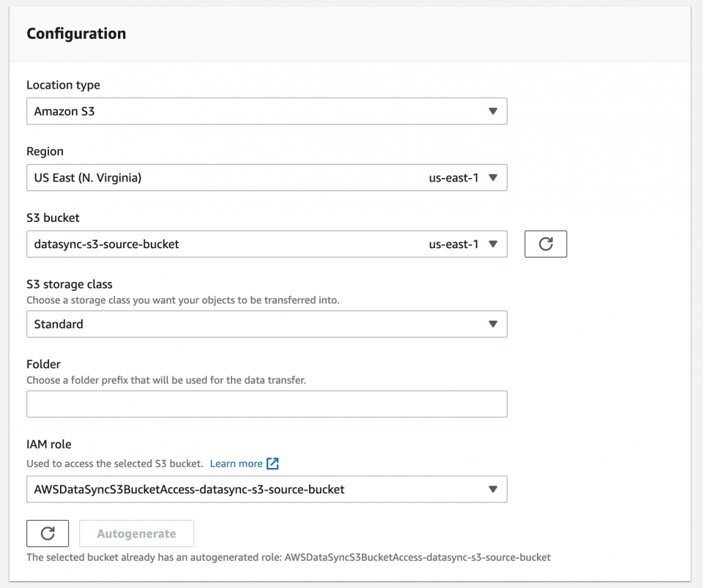Click the IAM role refresh icon
703x588 pixels.
(47, 533)
